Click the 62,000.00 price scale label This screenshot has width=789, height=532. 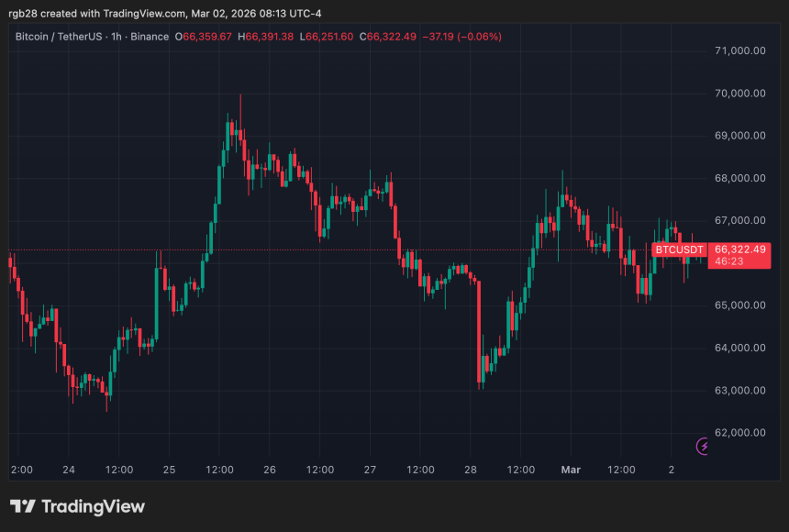740,432
